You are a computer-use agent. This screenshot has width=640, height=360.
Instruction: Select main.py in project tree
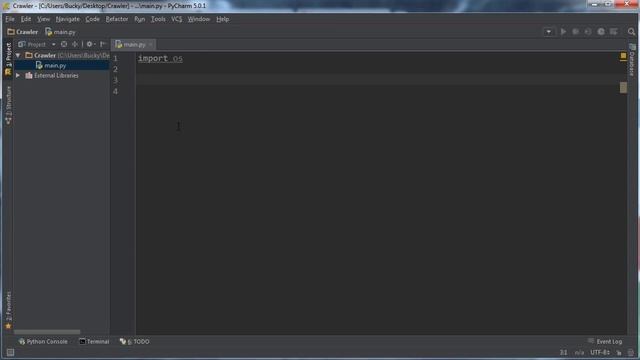pyautogui.click(x=55, y=65)
